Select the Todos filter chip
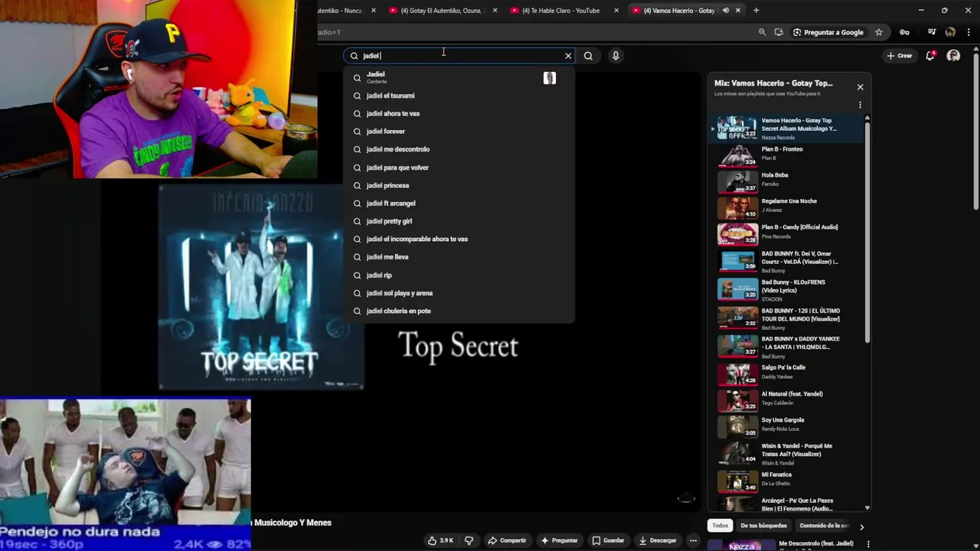The width and height of the screenshot is (980, 551). coord(720,526)
